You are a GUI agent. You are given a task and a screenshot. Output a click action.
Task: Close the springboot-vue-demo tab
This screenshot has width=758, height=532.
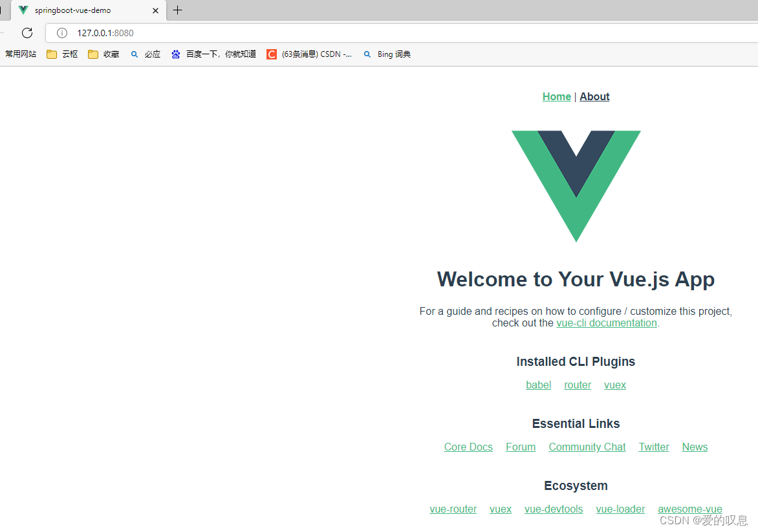point(155,10)
